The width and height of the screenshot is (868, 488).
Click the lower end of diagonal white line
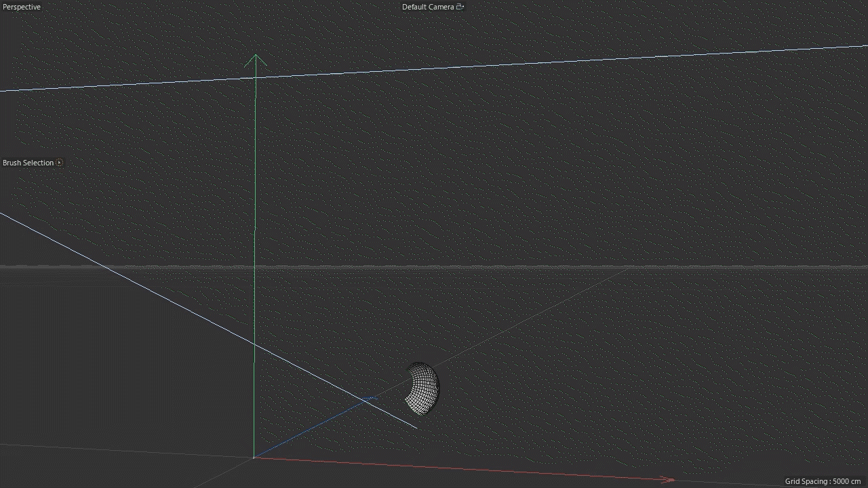[415, 427]
